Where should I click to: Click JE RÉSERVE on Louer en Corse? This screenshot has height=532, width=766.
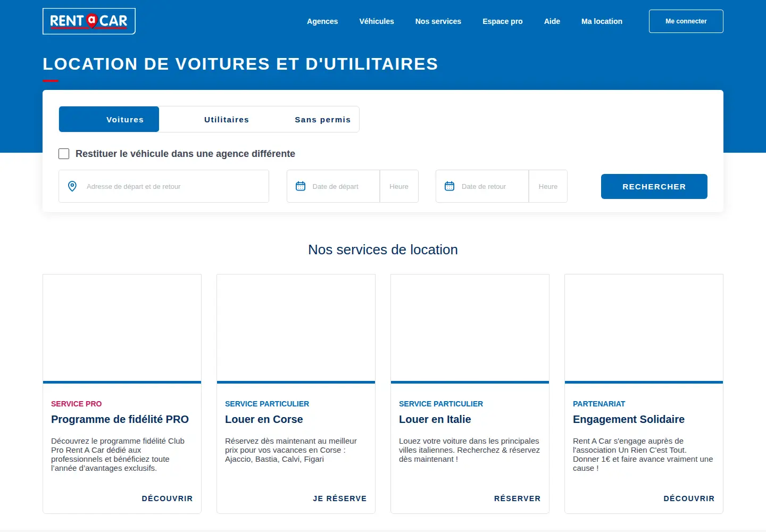click(340, 498)
